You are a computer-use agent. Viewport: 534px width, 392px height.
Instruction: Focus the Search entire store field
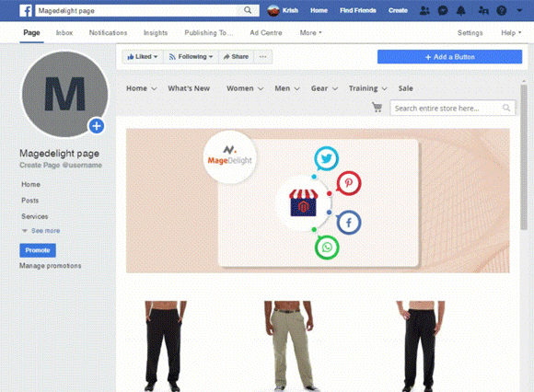pyautogui.click(x=452, y=109)
